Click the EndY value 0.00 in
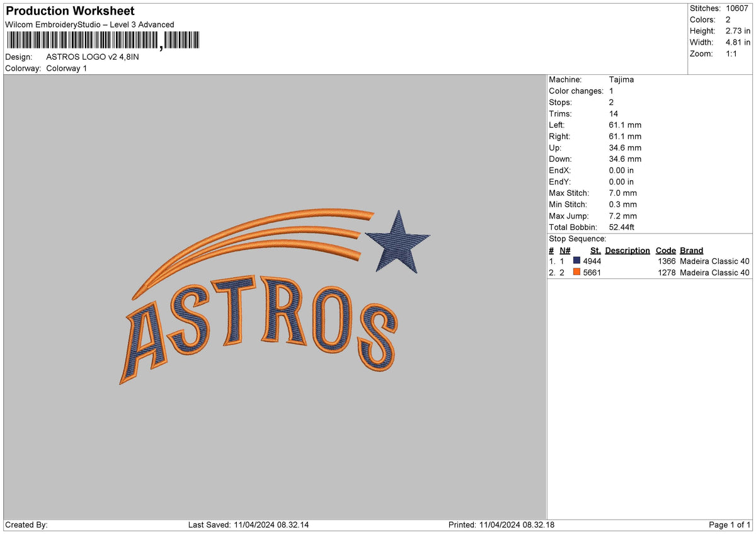The width and height of the screenshot is (756, 534). click(621, 181)
